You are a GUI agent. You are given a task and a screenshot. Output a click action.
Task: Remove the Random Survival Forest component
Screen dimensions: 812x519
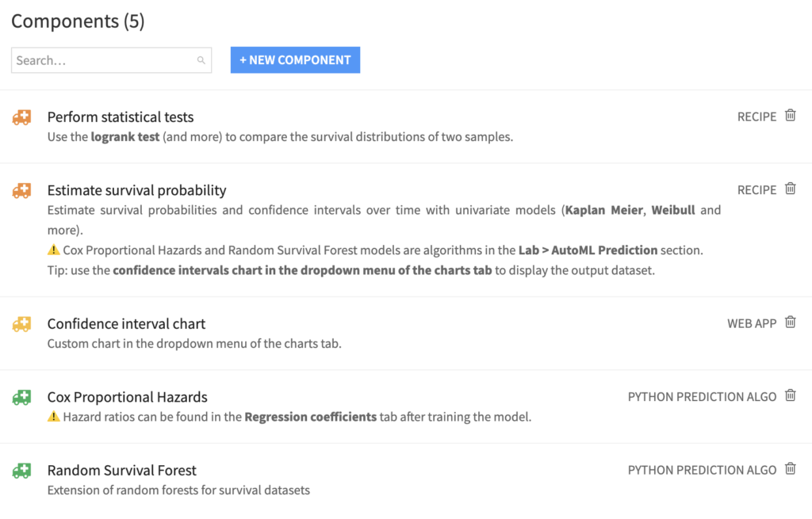(x=790, y=468)
